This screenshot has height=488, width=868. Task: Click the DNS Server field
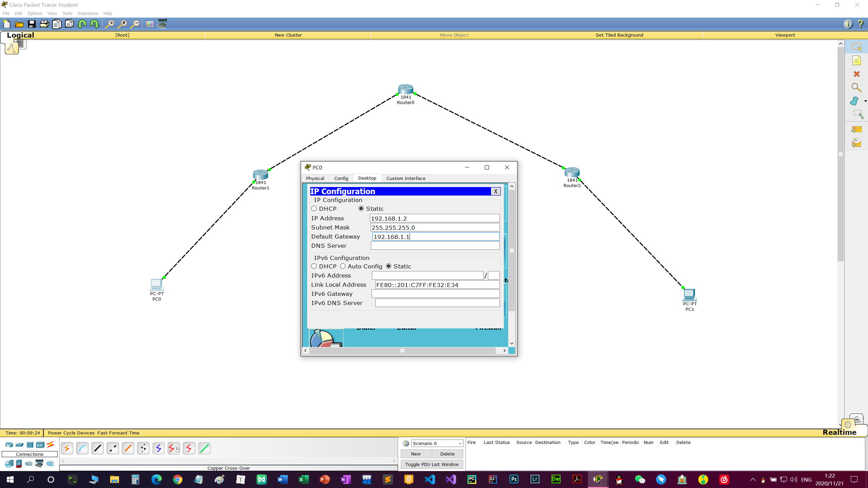click(435, 246)
